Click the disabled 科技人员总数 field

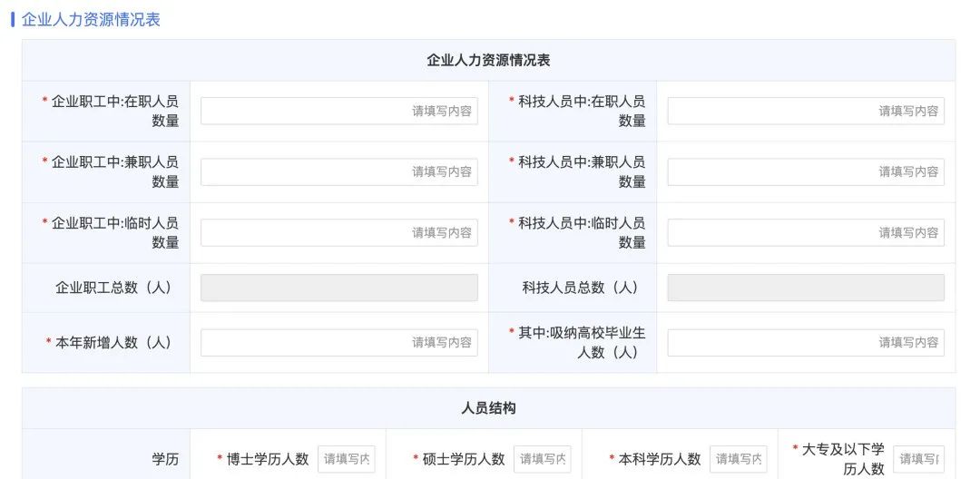805,288
